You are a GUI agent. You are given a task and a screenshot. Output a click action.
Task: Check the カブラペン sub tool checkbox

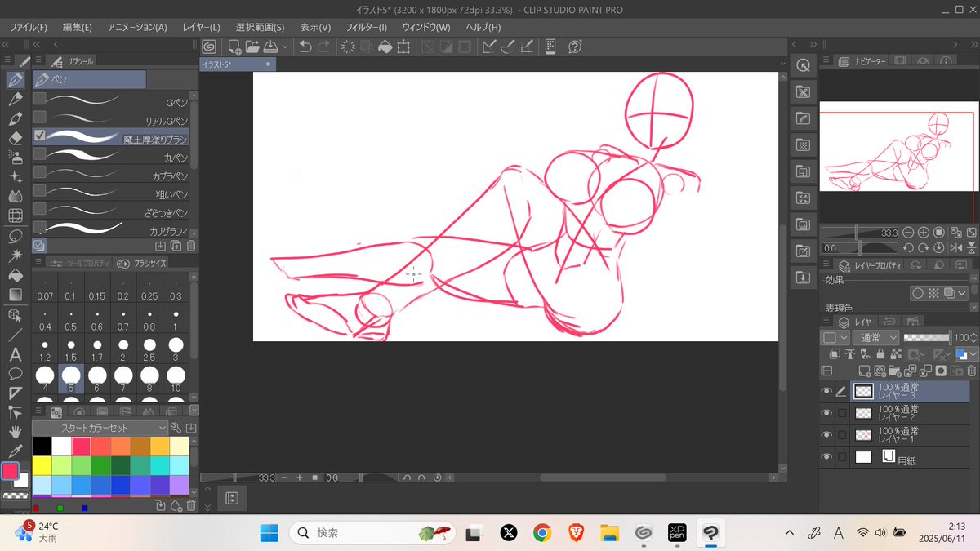(39, 172)
